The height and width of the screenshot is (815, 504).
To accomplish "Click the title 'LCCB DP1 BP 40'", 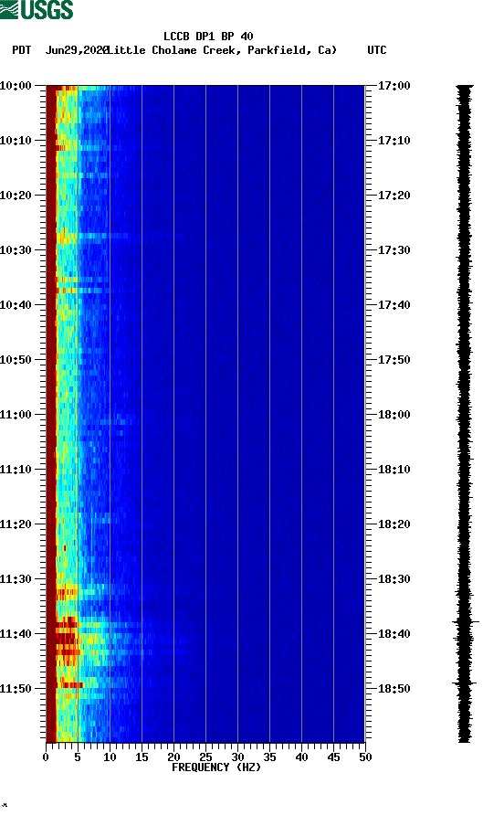I will click(x=208, y=37).
